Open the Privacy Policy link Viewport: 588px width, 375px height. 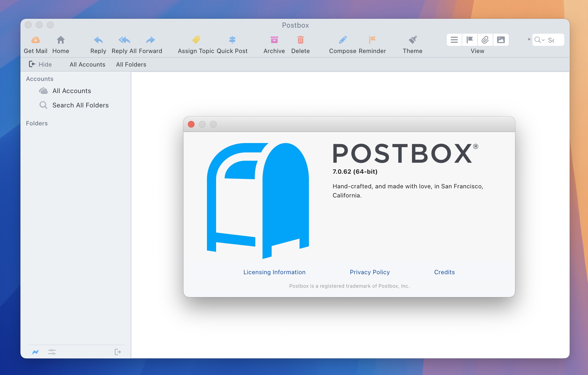(x=370, y=272)
